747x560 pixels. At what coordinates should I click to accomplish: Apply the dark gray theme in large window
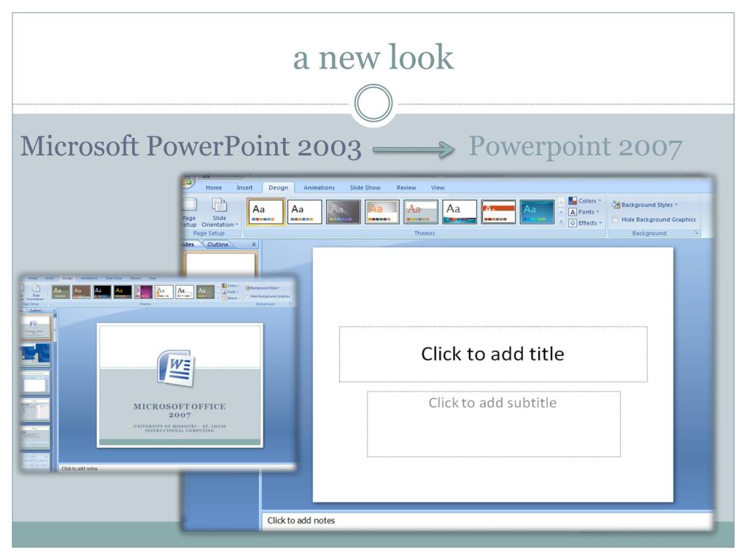tap(343, 211)
